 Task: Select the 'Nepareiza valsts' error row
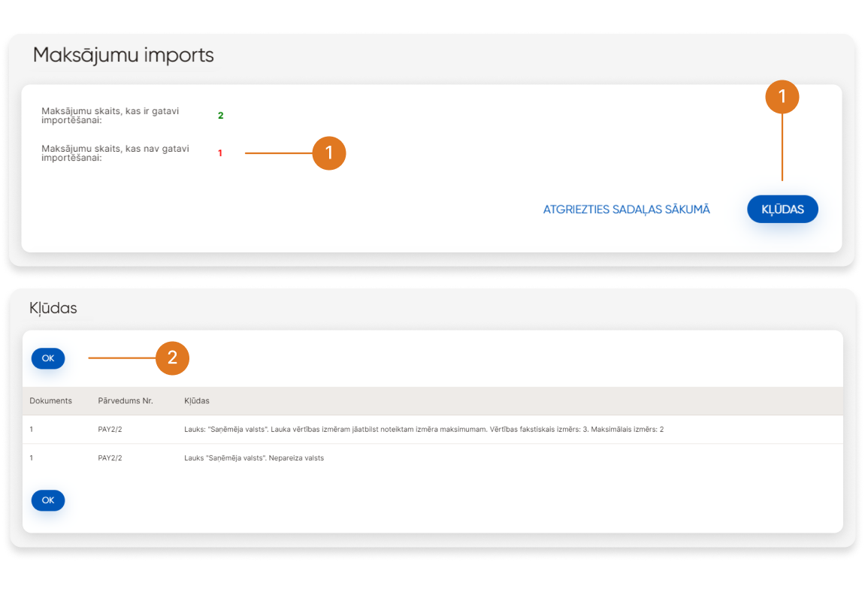[254, 458]
